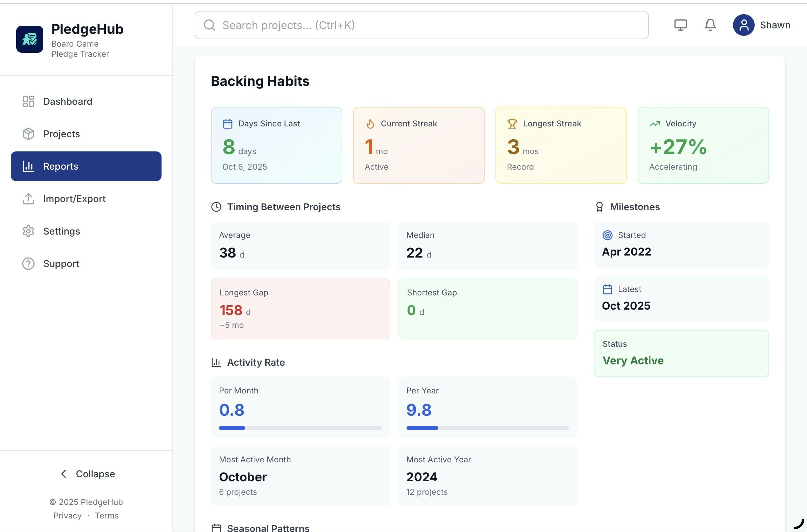Viewport: 807px width, 532px height.
Task: Click the trophy icon on Longest Streak
Action: click(x=512, y=124)
